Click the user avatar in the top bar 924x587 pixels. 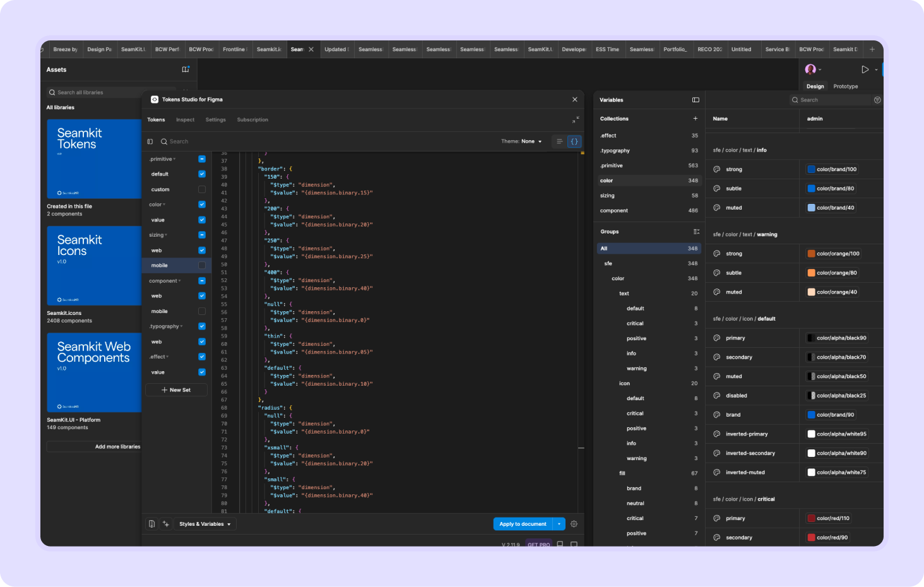(x=810, y=69)
